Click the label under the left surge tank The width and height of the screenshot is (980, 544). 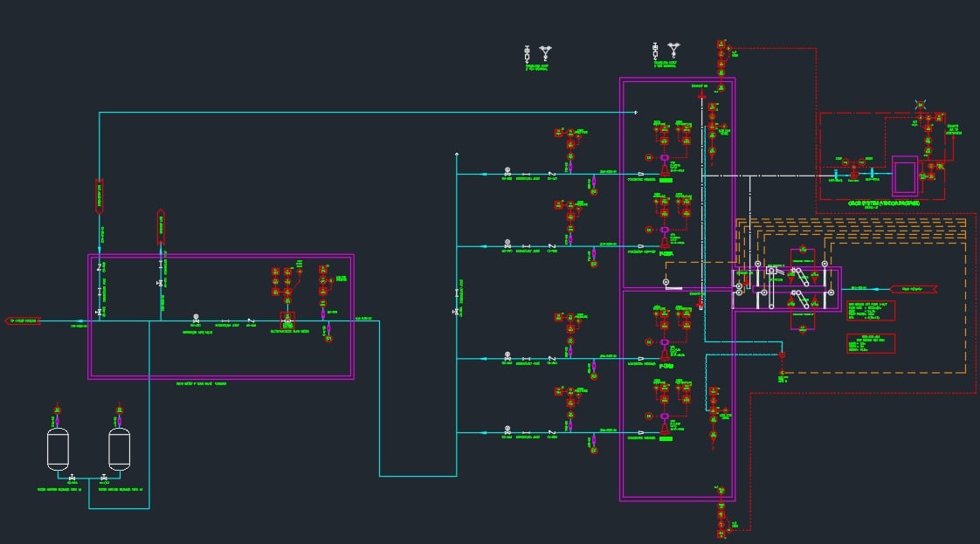[x=59, y=490]
